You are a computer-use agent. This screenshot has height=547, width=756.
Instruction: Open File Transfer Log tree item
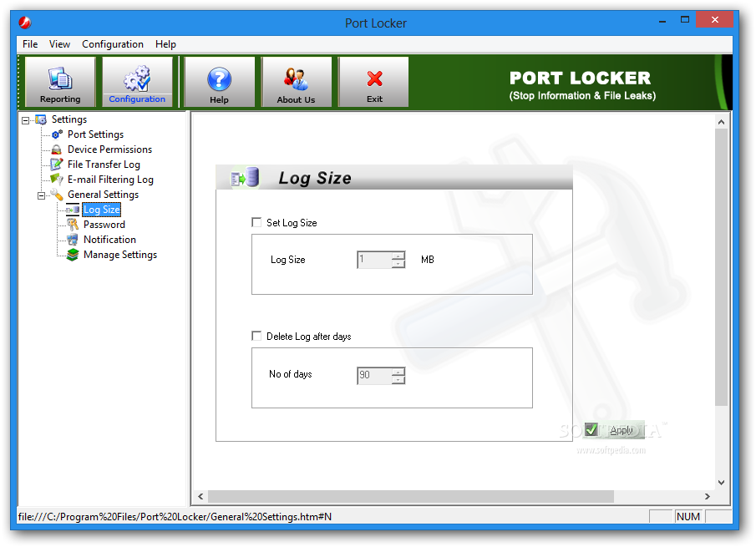coord(104,165)
